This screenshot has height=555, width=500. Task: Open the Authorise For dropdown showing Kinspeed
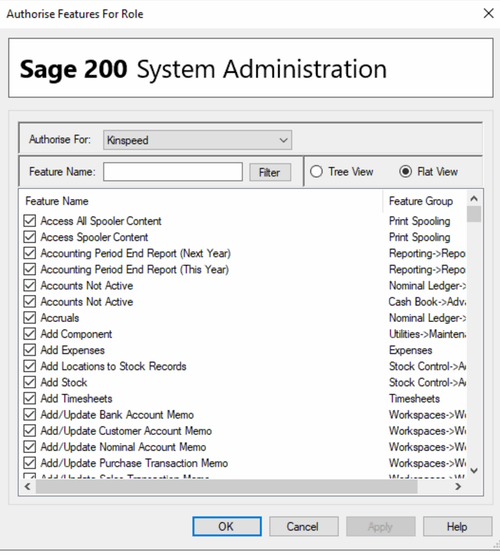coord(197,140)
